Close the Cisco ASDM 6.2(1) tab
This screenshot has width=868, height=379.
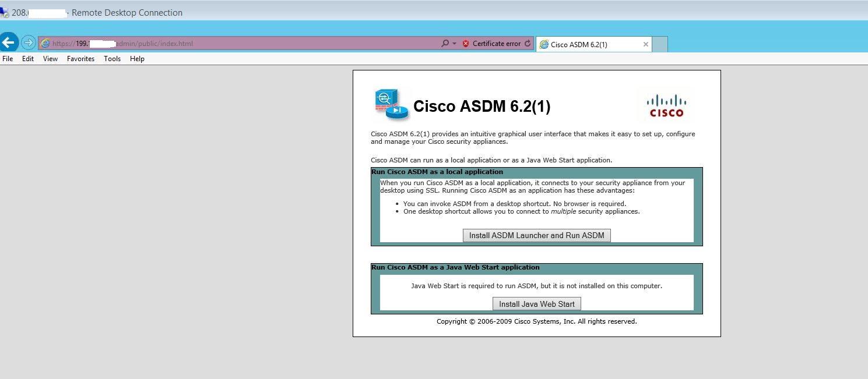tap(646, 44)
